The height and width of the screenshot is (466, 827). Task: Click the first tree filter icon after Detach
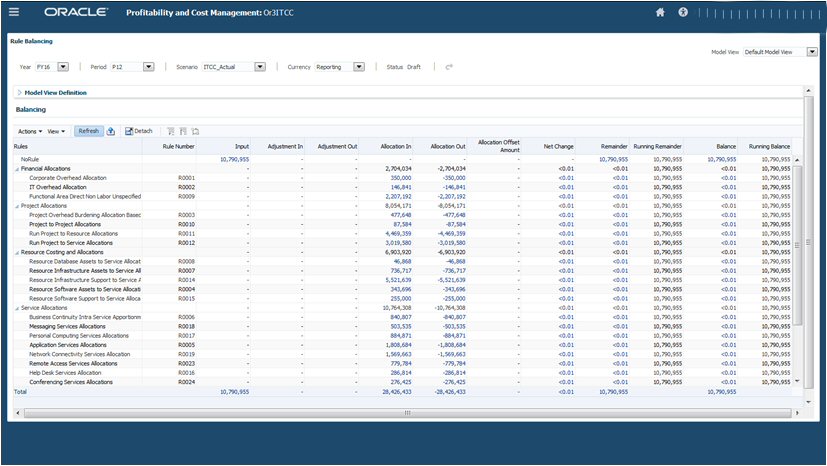coord(171,131)
